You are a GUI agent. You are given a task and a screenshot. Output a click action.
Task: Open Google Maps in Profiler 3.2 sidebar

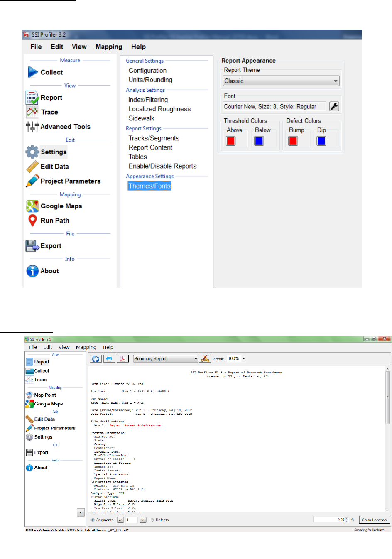tap(54, 206)
